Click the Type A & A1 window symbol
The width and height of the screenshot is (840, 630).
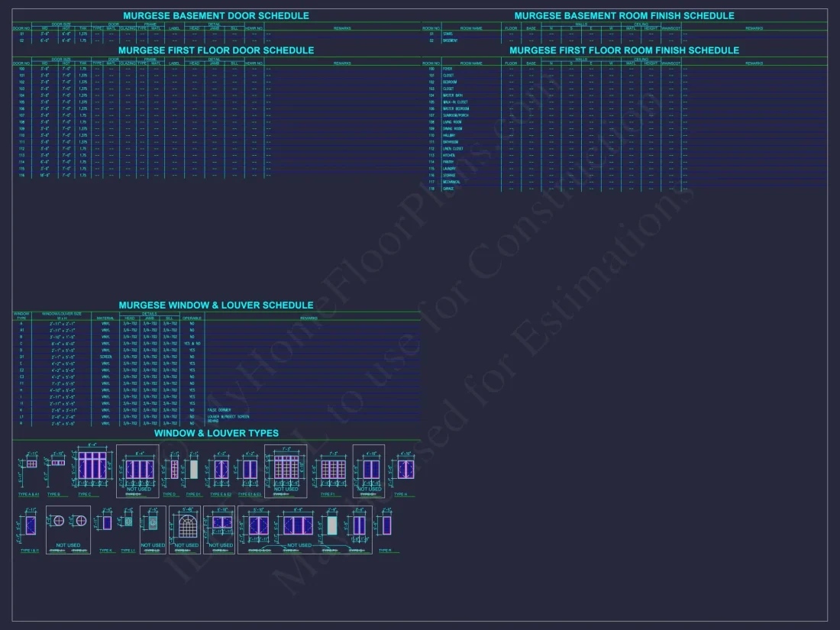(31, 464)
